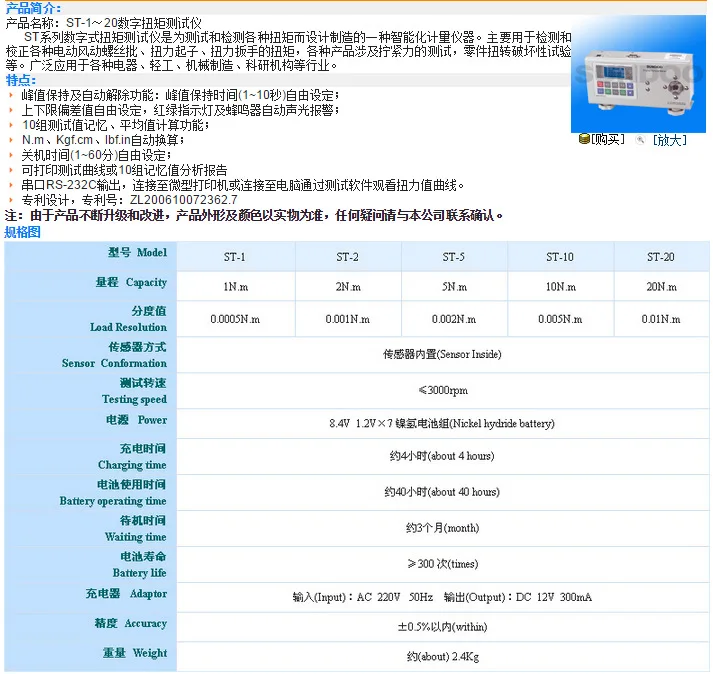Select the 规格图 heading
Image resolution: width=713 pixels, height=674 pixels.
click(22, 232)
